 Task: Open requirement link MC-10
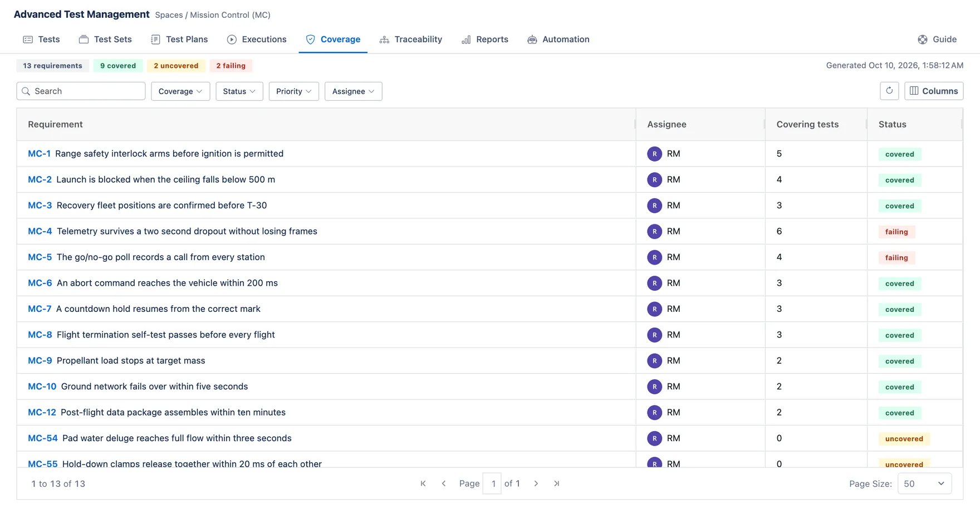(42, 387)
